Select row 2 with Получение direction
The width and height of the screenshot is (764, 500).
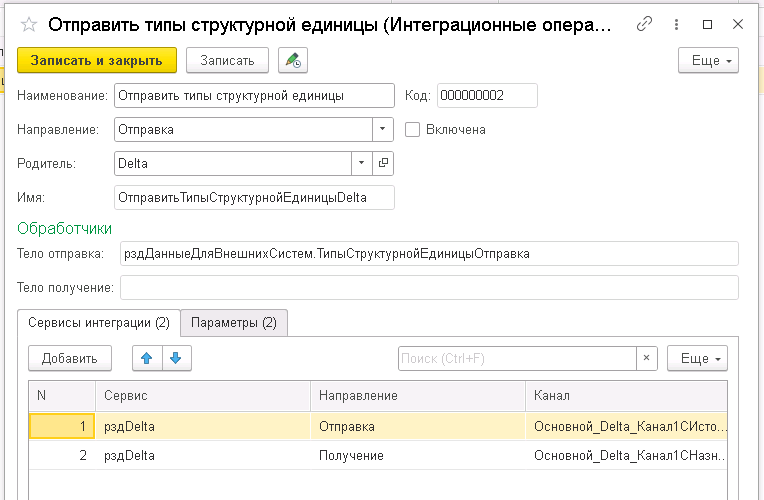(x=350, y=455)
